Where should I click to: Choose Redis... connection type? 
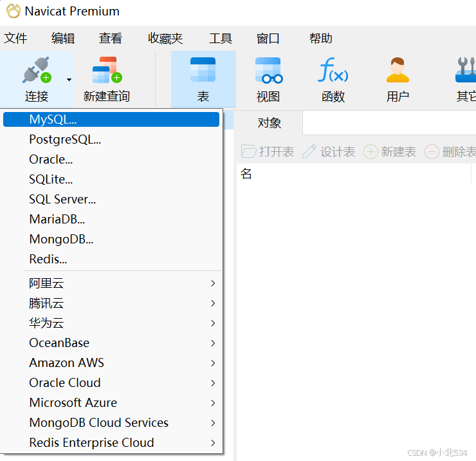pos(111,259)
